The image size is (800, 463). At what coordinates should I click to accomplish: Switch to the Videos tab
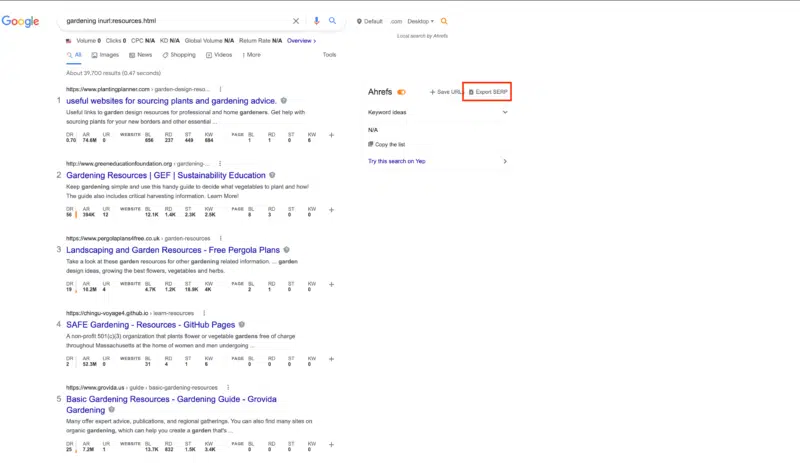pos(219,55)
